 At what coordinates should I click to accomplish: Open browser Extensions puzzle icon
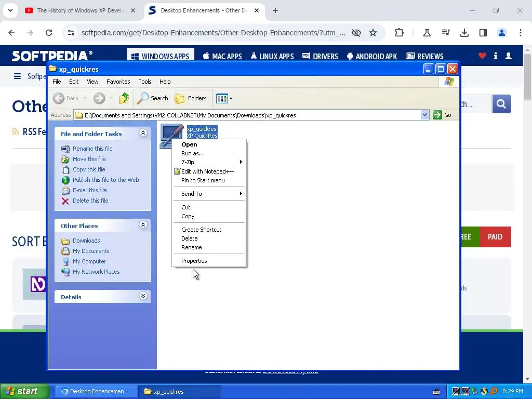pyautogui.click(x=400, y=33)
